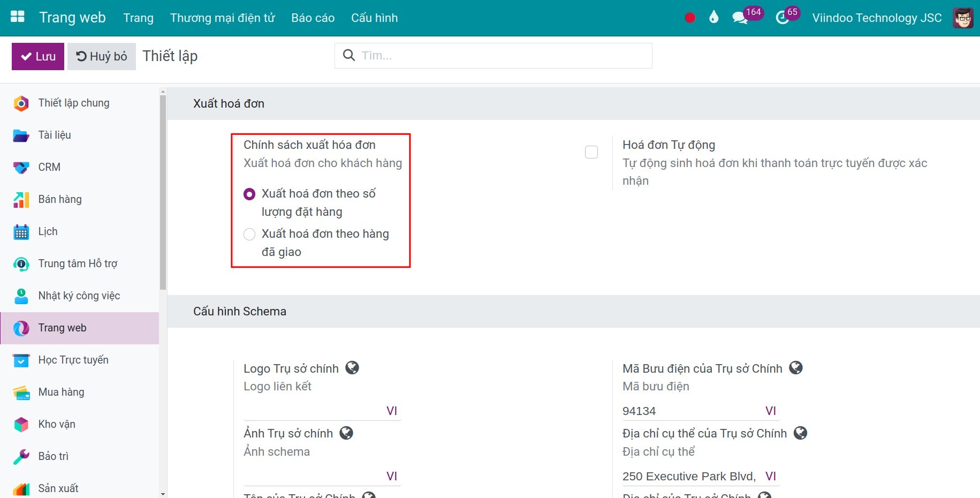980x498 pixels.
Task: Select Xuất hoá đơn theo hàng đã giao
Action: [x=249, y=234]
